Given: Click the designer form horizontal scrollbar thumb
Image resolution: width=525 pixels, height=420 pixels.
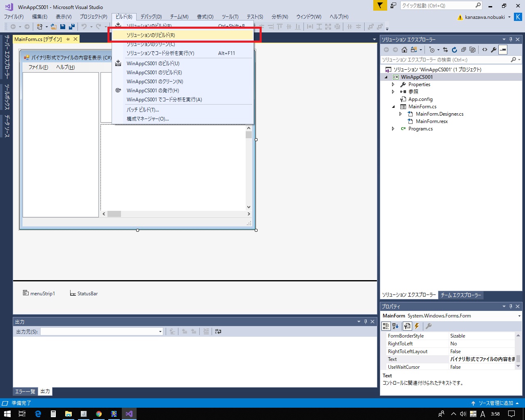Looking at the screenshot, I should [114, 214].
